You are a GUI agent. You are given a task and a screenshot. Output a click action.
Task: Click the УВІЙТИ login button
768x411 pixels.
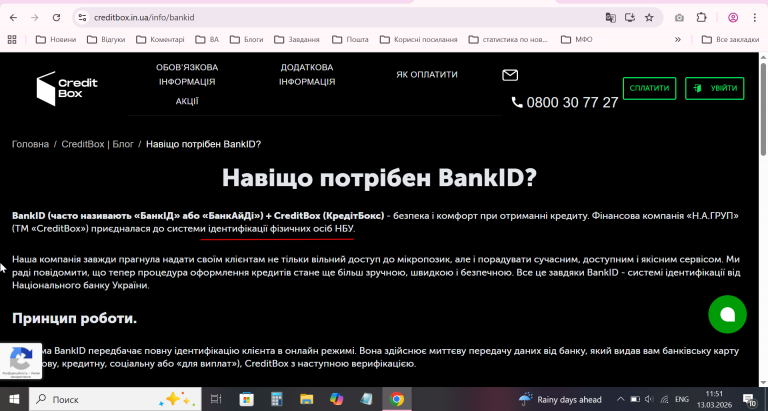tap(714, 88)
